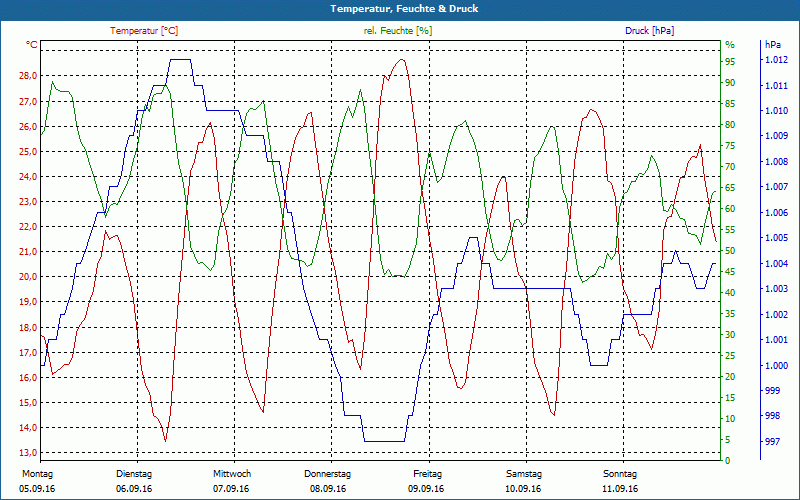Select the 'Samstag' day label
Viewport: 800px width, 500px height.
[524, 474]
